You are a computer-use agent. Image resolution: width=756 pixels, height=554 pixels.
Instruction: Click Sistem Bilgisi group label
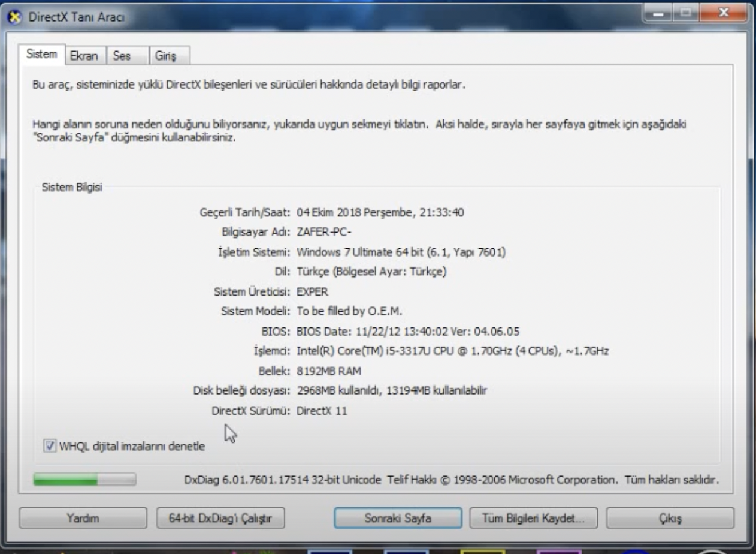click(x=72, y=187)
